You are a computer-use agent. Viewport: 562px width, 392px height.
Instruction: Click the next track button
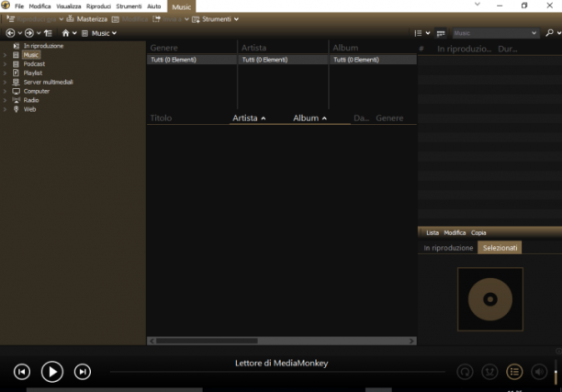point(83,372)
